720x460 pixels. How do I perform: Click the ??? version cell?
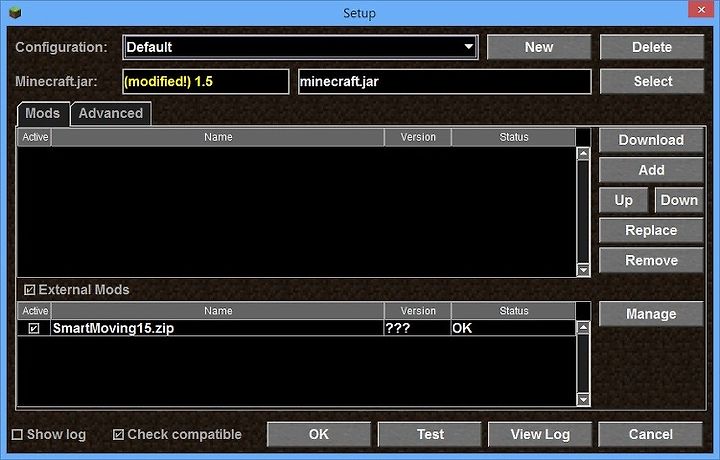click(x=417, y=328)
